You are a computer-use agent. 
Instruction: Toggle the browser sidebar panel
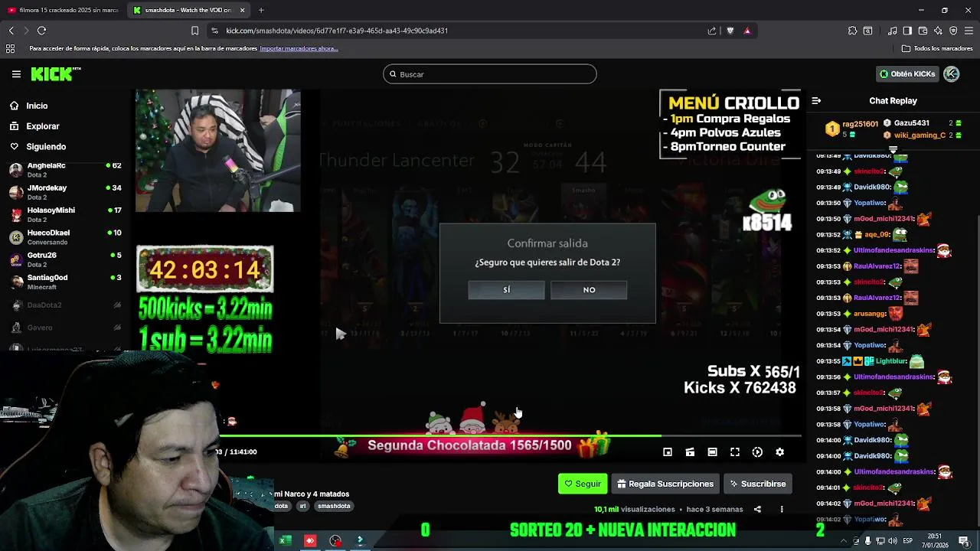point(907,31)
